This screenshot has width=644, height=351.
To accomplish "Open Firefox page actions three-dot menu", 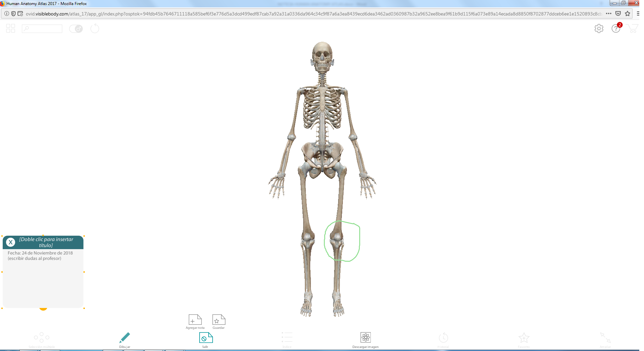I will 609,14.
